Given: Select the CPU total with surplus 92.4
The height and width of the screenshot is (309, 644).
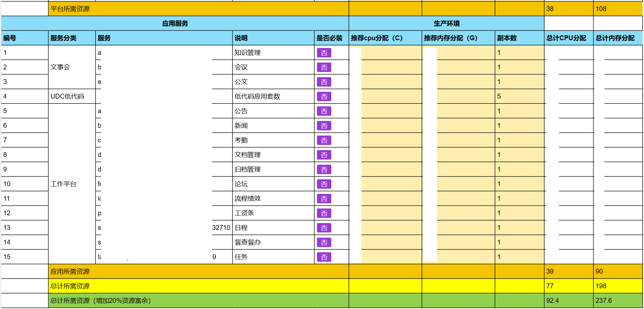Looking at the screenshot, I should pos(569,301).
